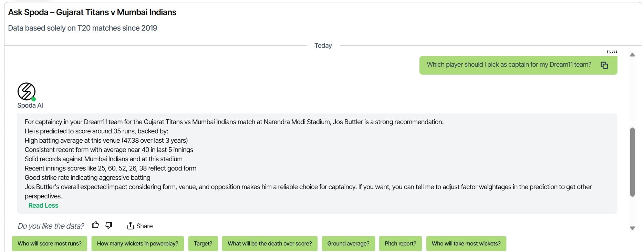The image size is (644, 252).
Task: Click the Share icon button
Action: [x=131, y=226]
